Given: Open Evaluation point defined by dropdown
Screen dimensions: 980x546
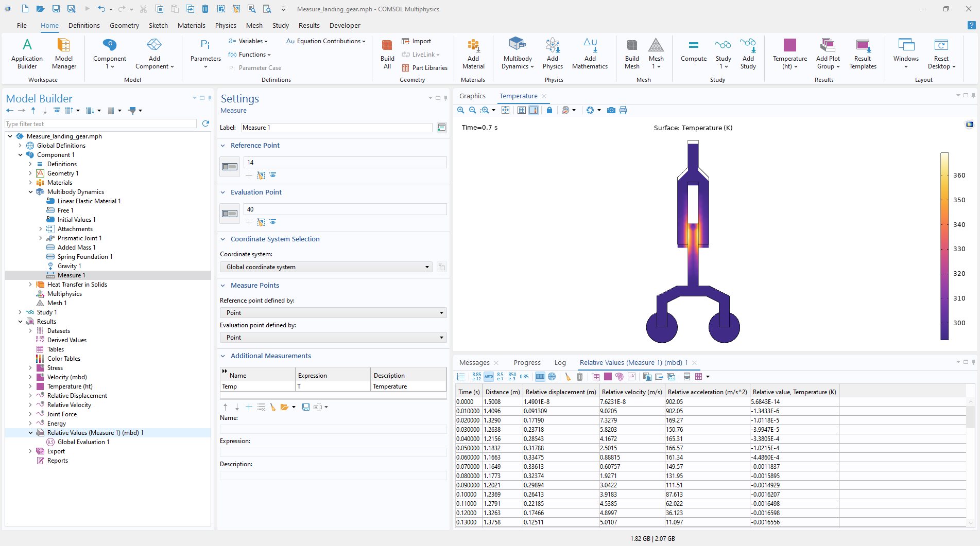Looking at the screenshot, I should 333,338.
